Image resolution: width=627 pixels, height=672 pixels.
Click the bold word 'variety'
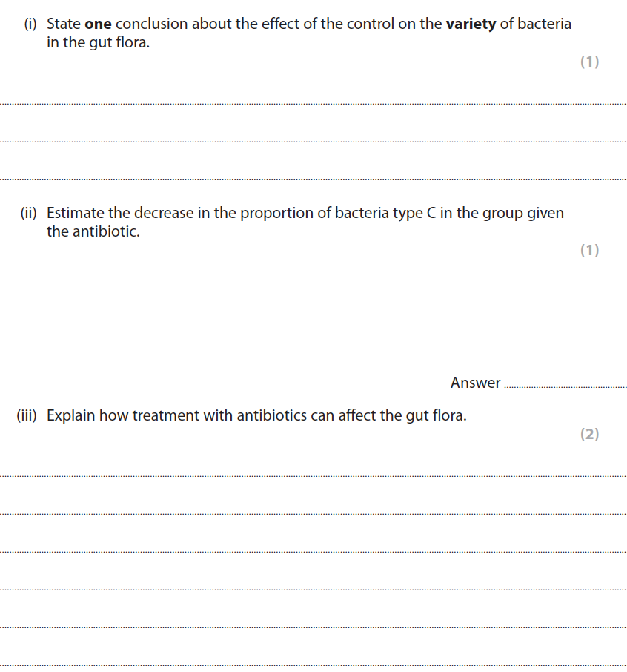(x=471, y=24)
